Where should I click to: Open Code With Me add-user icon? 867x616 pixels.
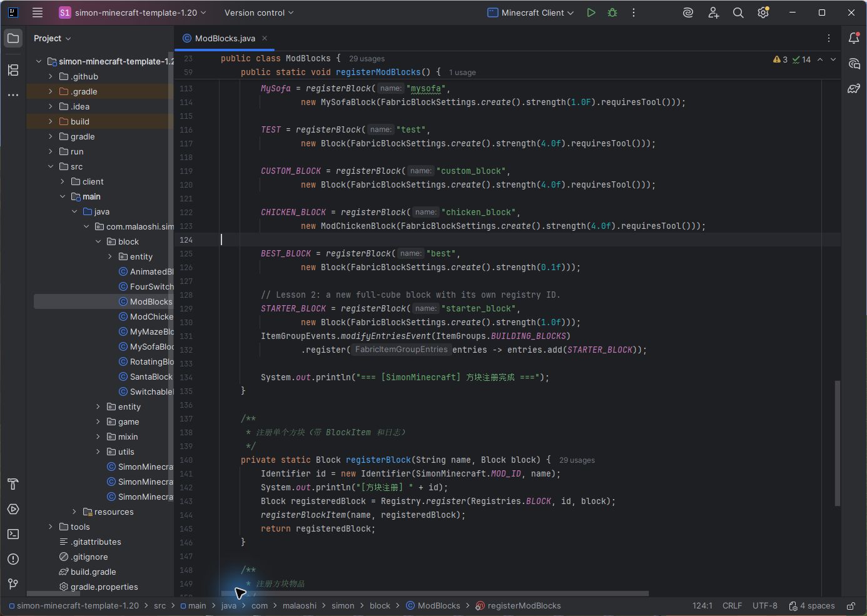pos(713,13)
